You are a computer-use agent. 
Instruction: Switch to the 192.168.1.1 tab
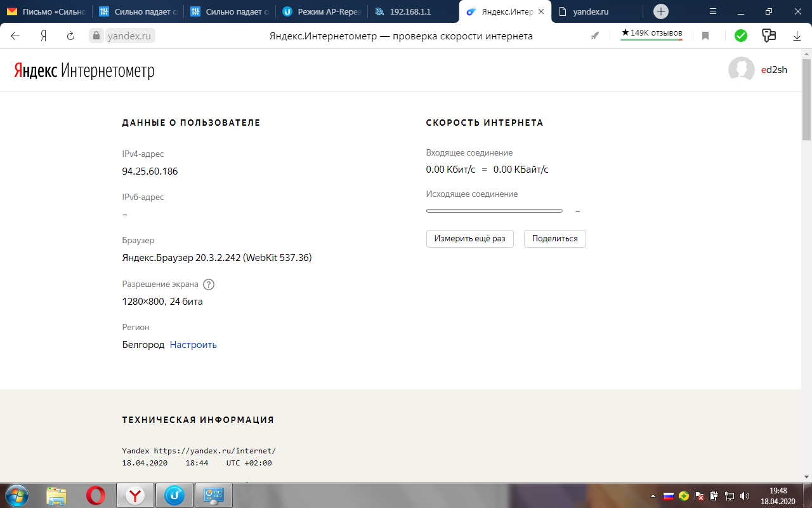coord(412,11)
